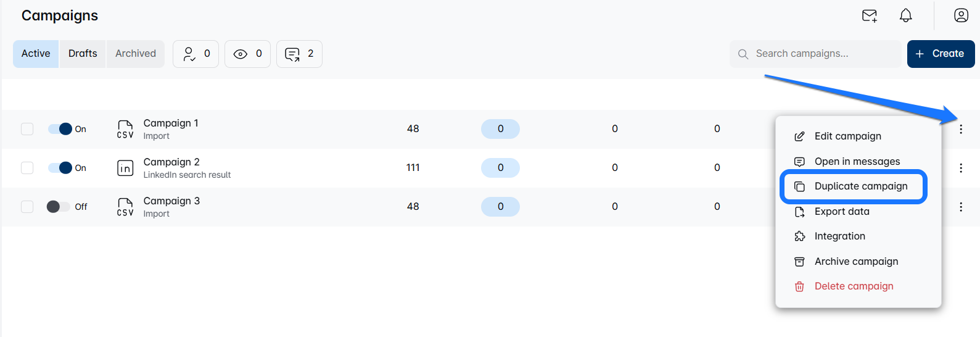Open the user profile icon
The image size is (980, 337).
click(961, 15)
